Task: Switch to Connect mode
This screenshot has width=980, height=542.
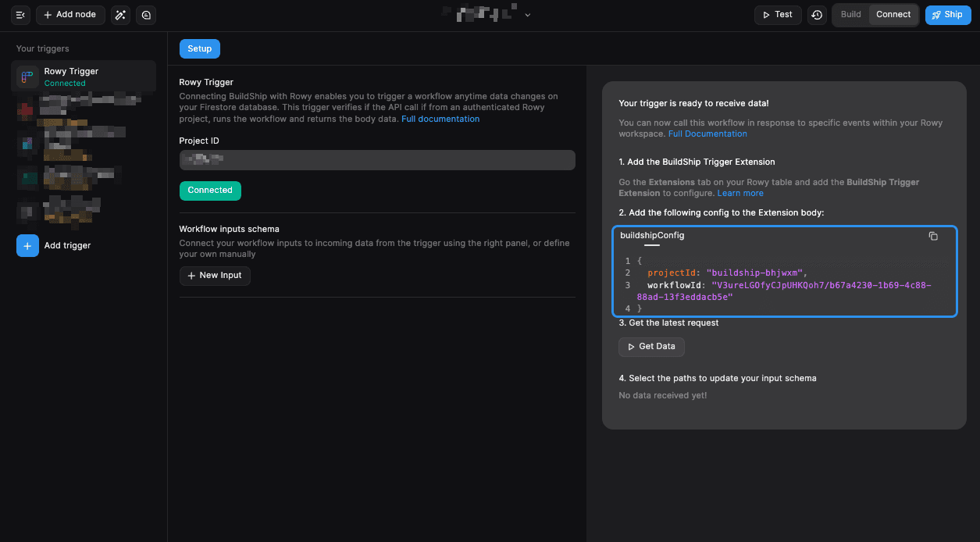Action: (893, 15)
